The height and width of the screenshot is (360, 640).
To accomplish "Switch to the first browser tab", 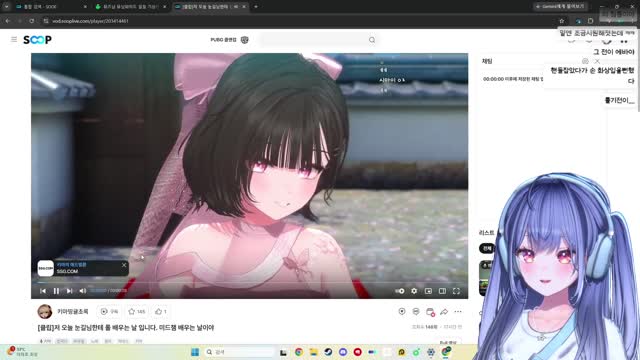I will (x=50, y=7).
